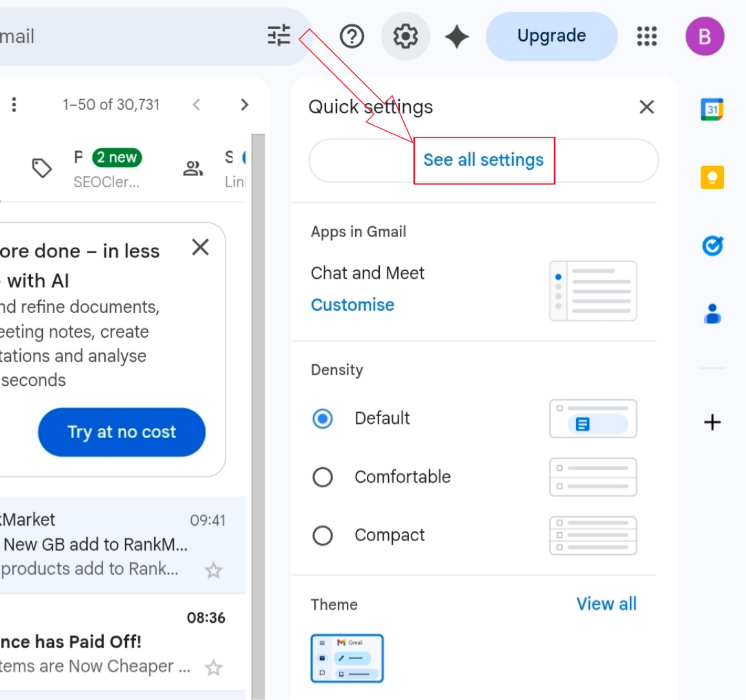Open the Google apps grid

click(647, 36)
